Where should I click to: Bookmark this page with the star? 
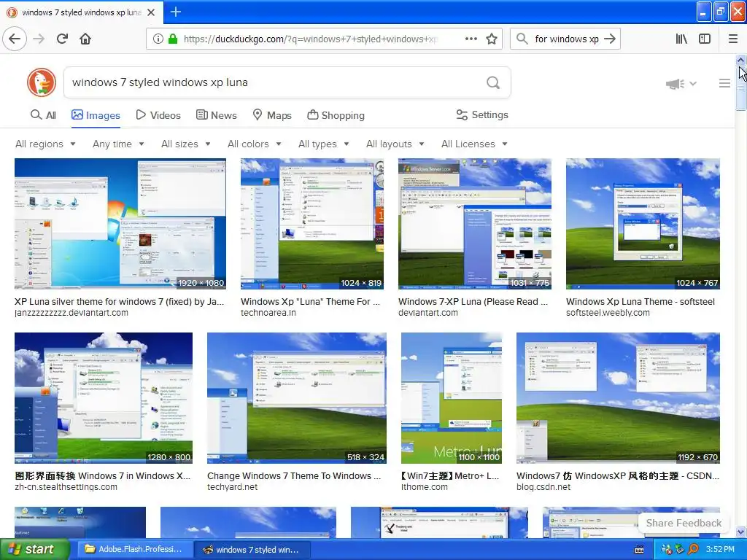pyautogui.click(x=492, y=39)
